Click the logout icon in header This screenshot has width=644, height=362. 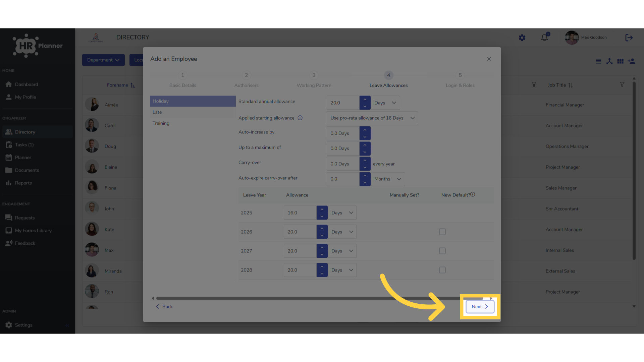629,38
